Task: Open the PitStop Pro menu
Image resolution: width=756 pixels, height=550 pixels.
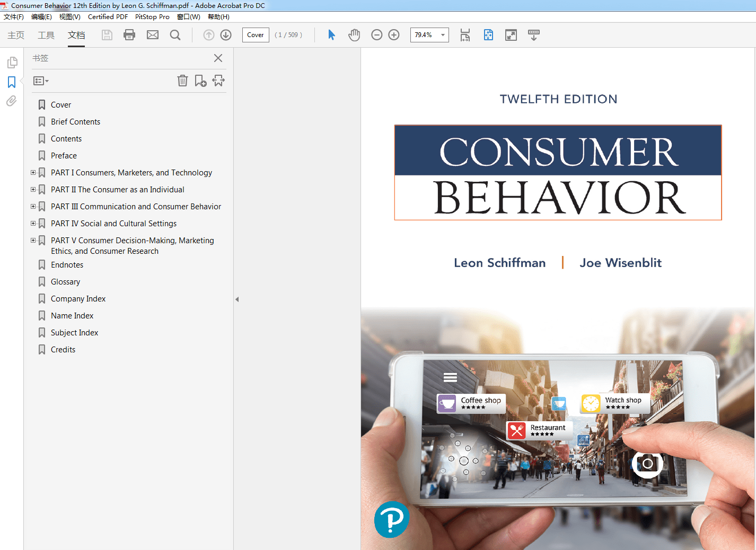Action: (x=152, y=16)
